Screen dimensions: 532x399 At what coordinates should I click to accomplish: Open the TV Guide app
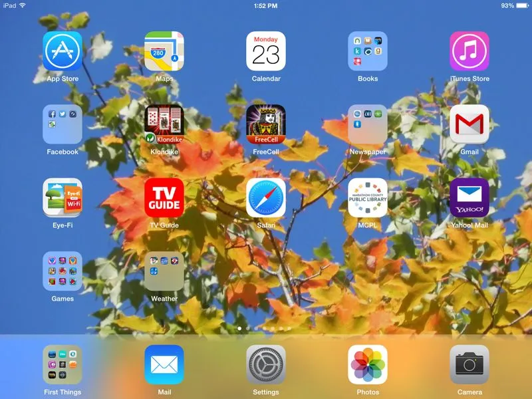[x=164, y=198]
